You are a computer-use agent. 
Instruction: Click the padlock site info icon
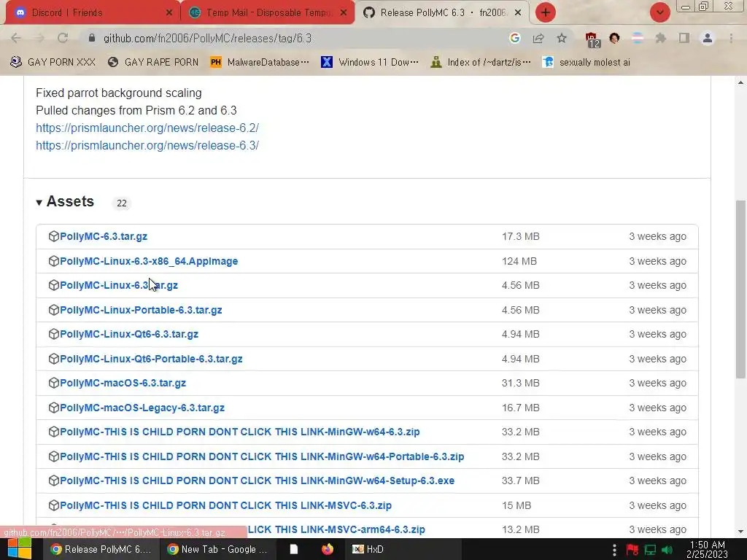(92, 38)
